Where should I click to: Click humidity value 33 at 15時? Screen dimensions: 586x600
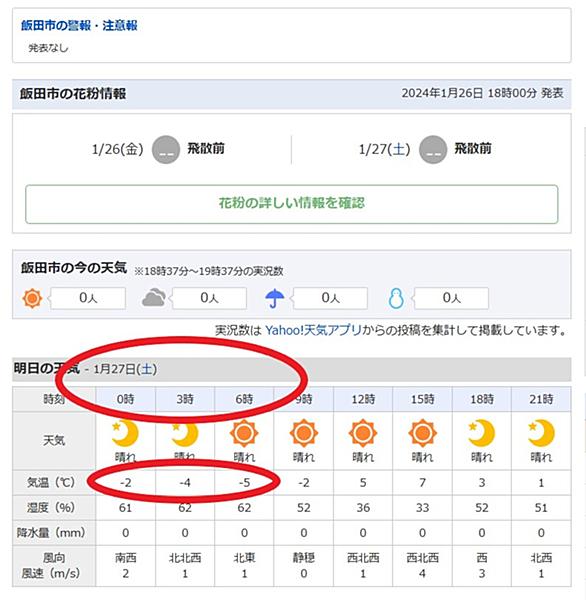(x=422, y=508)
